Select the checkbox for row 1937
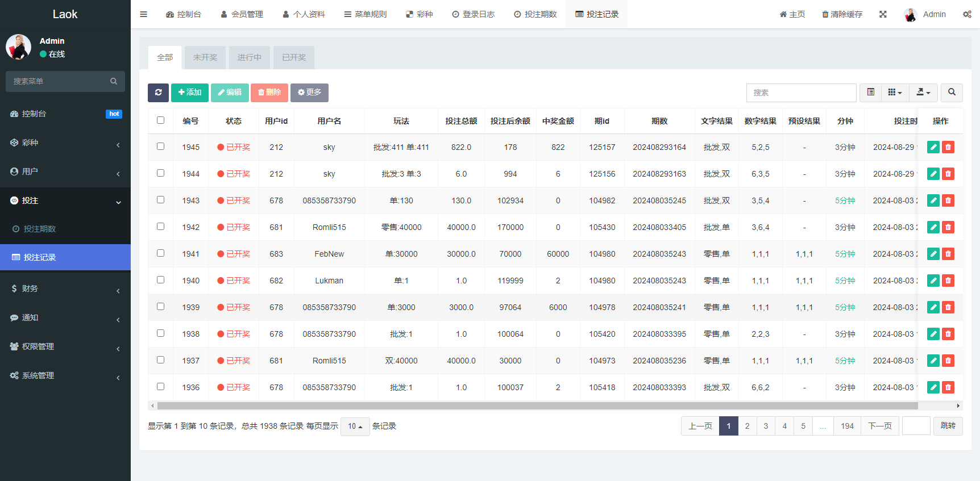Viewport: 980px width, 481px height. tap(160, 360)
